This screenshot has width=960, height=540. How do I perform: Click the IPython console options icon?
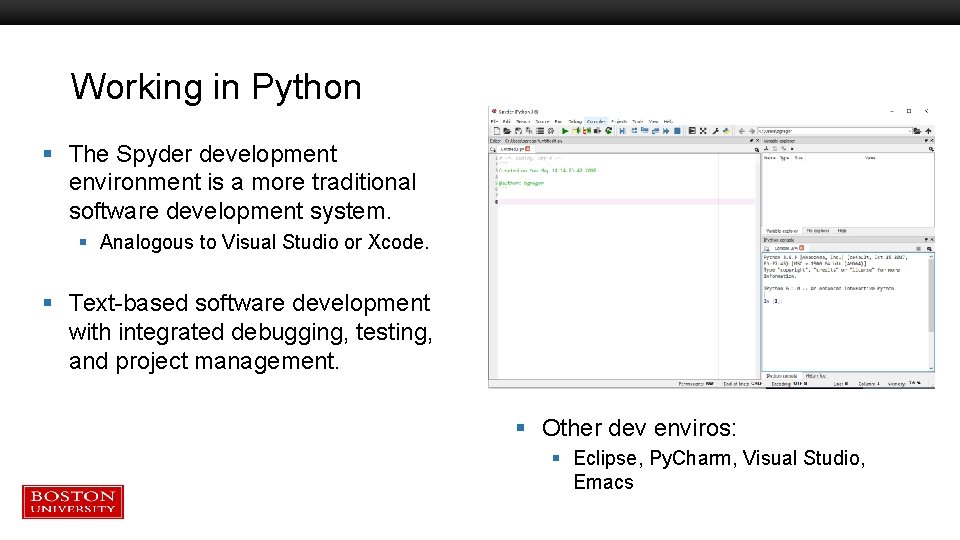[929, 249]
